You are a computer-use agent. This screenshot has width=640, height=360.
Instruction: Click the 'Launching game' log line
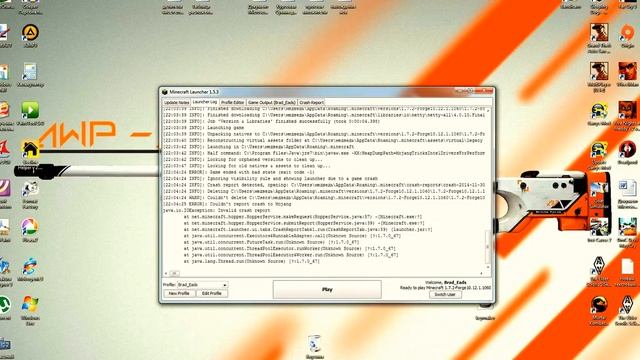pos(204,128)
